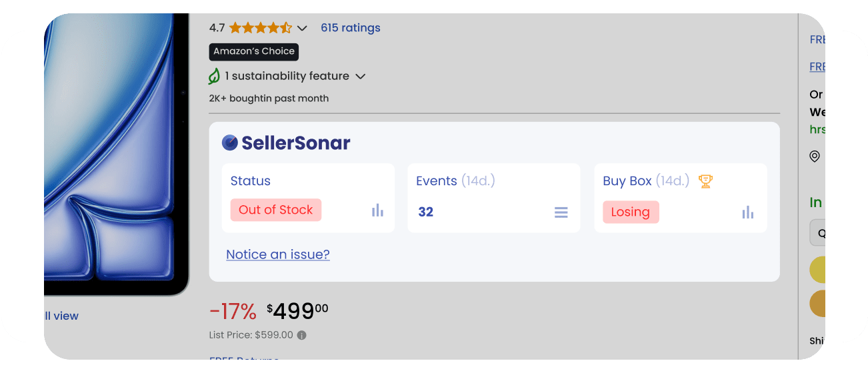The height and width of the screenshot is (373, 868).
Task: Click the orange Buy Now button
Action: [x=817, y=304]
